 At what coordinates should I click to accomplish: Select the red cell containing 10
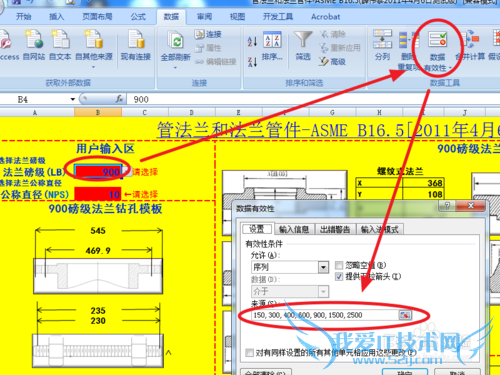[98, 194]
